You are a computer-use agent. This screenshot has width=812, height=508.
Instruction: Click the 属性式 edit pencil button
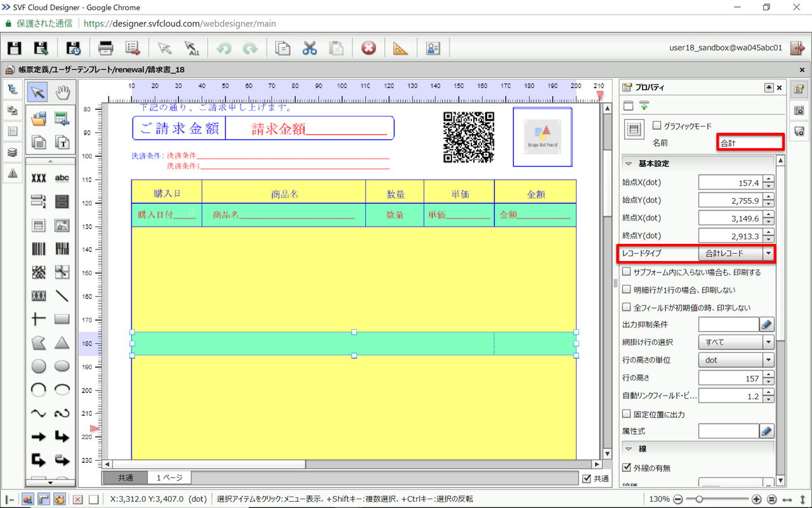pos(766,431)
